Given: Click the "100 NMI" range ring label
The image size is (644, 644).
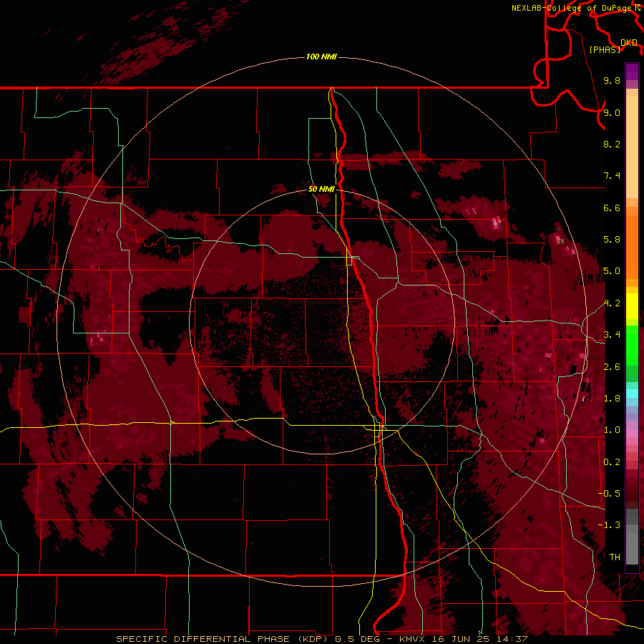Looking at the screenshot, I should pyautogui.click(x=321, y=57).
